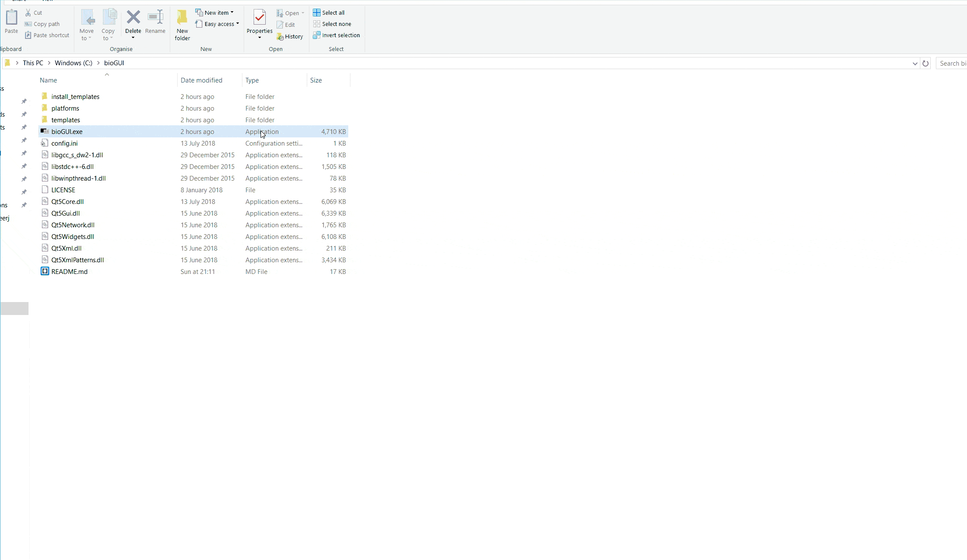Go to the Windows (C:) breadcrumb
This screenshot has height=560, width=967.
pyautogui.click(x=73, y=63)
